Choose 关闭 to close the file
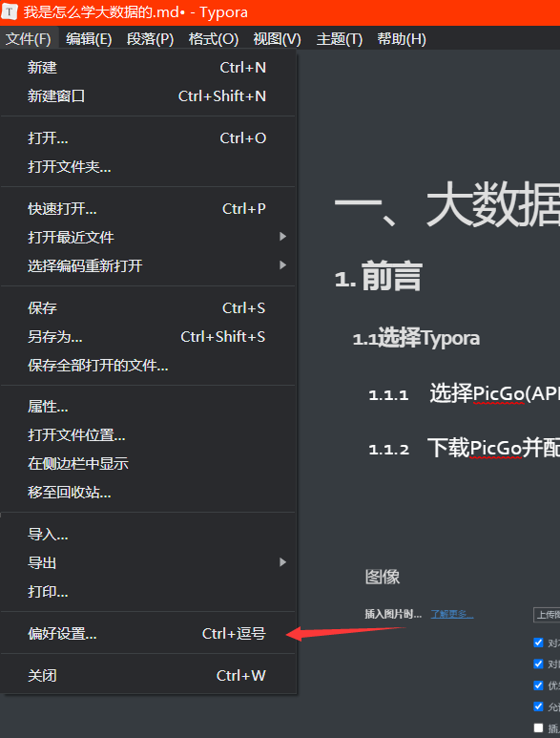Screen dimensions: 560x738 coord(148,676)
